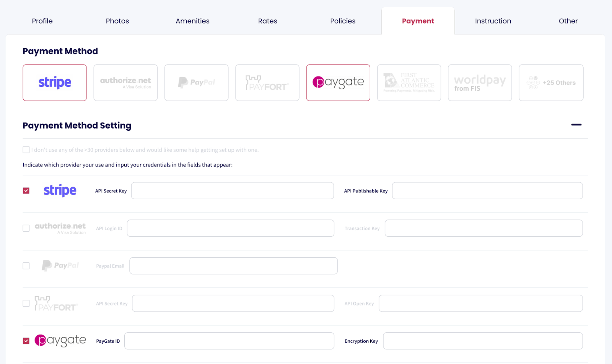Switch to the Policies tab
This screenshot has width=612, height=364.
click(343, 21)
